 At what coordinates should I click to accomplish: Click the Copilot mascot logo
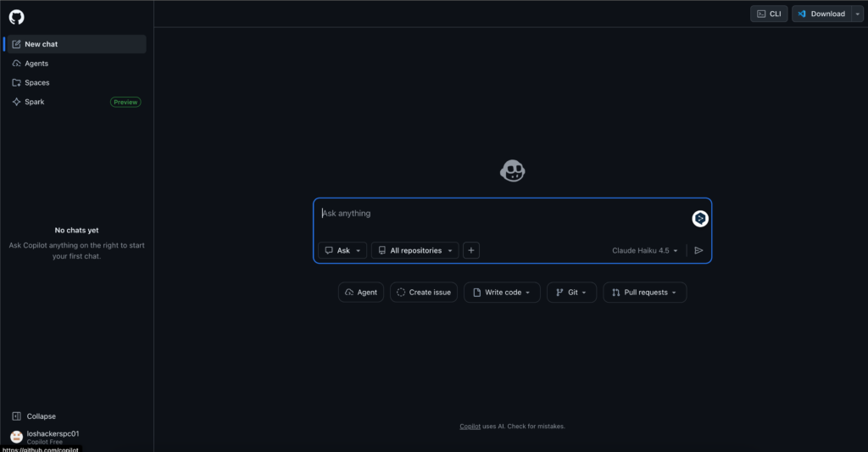click(513, 170)
